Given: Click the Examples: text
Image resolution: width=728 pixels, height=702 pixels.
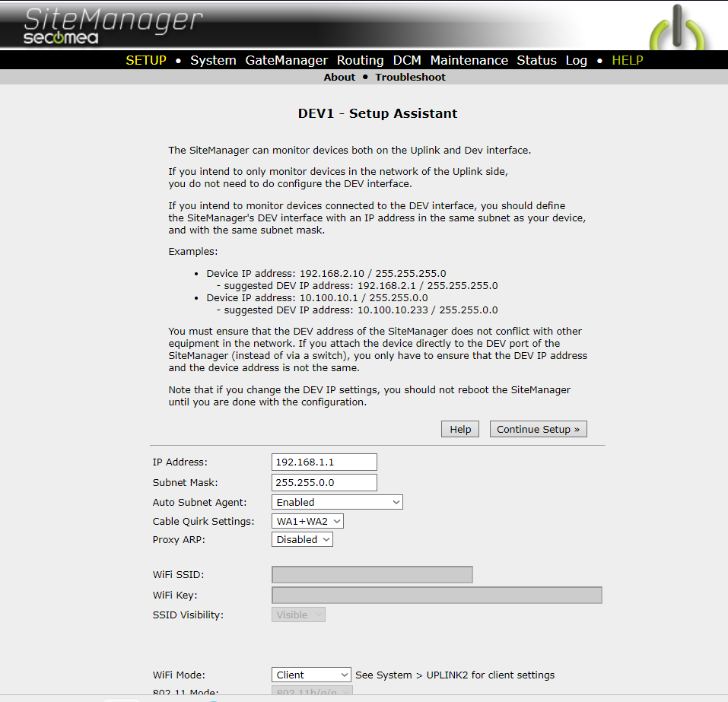Looking at the screenshot, I should [x=192, y=252].
